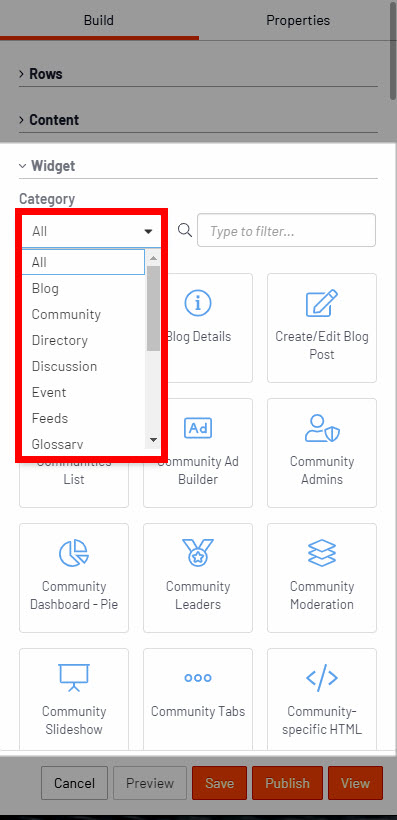
Task: Select All in the category list
Action: coord(83,262)
